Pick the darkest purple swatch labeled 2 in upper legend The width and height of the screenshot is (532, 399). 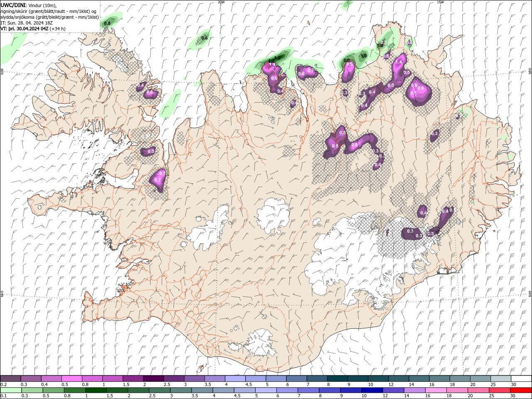[153, 379]
